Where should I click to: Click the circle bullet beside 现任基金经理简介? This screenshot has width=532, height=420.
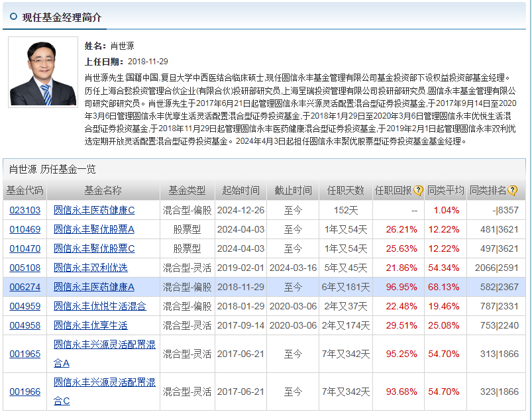(x=13, y=17)
